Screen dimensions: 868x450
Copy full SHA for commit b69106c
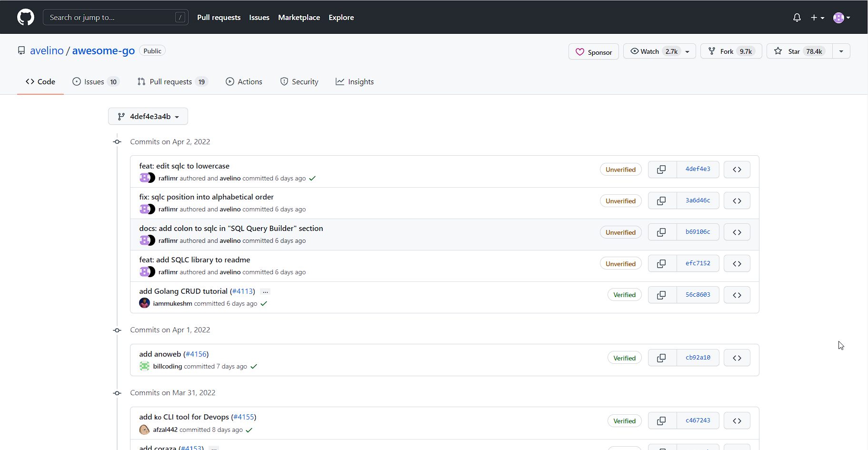tap(662, 232)
